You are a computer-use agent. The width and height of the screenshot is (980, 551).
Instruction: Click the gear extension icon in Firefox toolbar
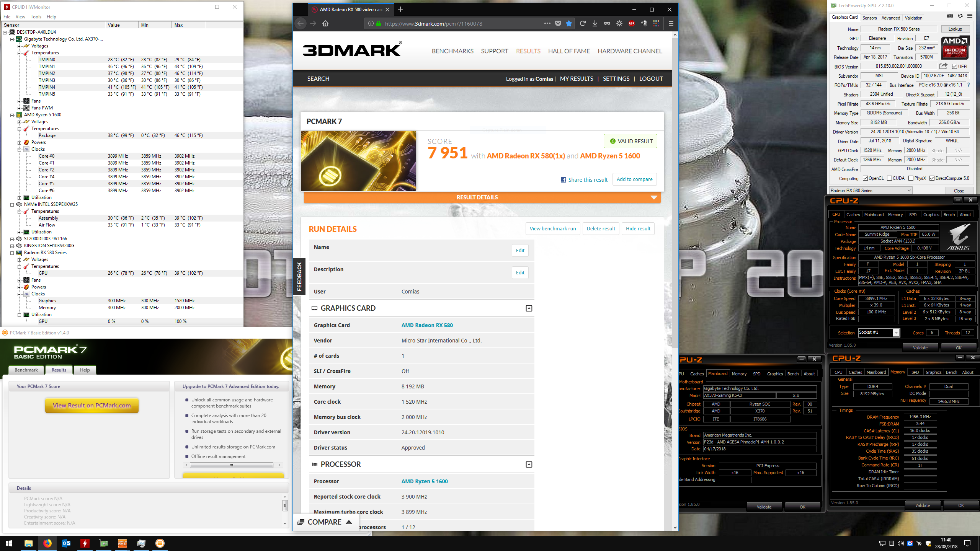pyautogui.click(x=619, y=23)
